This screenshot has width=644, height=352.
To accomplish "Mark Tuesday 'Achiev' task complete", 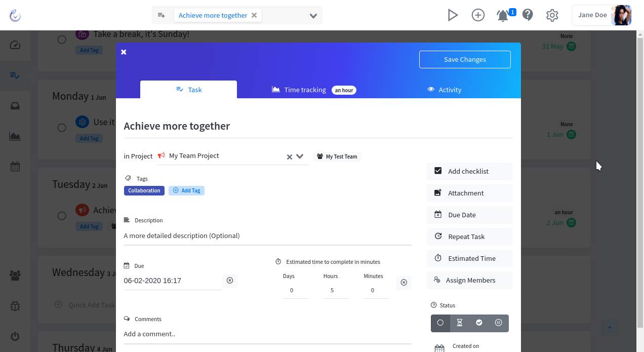I will pyautogui.click(x=62, y=216).
